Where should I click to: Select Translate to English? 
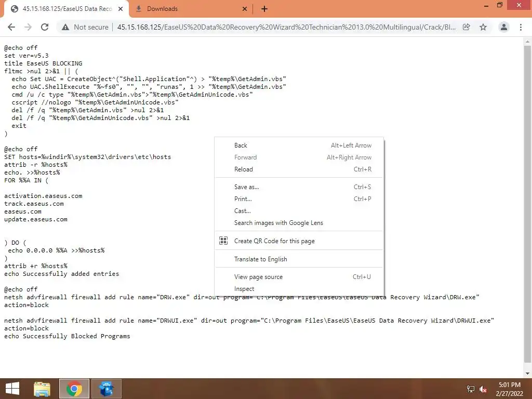[299, 259]
